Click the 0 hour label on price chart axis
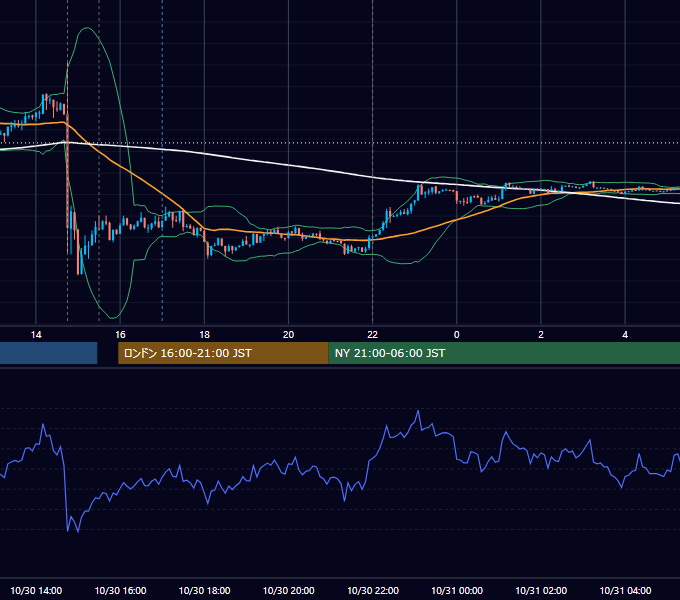 coord(457,335)
